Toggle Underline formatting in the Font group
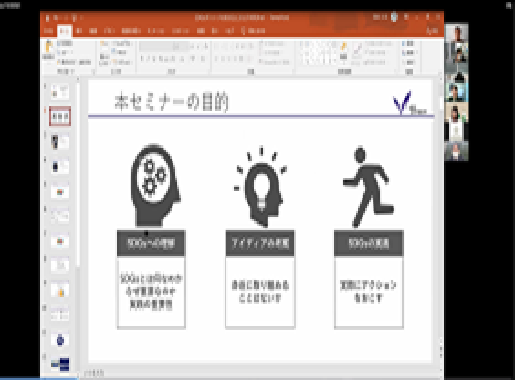The image size is (515, 380). point(154,59)
